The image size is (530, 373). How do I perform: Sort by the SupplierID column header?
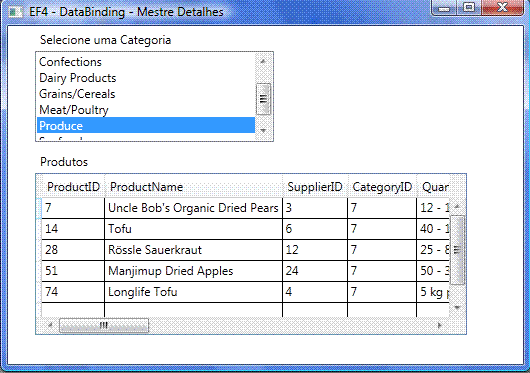[x=315, y=186]
